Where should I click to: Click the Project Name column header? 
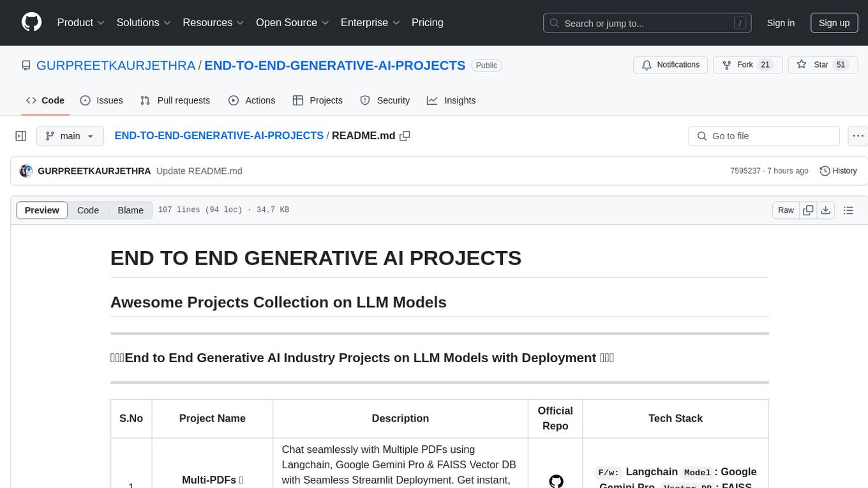coord(213,418)
